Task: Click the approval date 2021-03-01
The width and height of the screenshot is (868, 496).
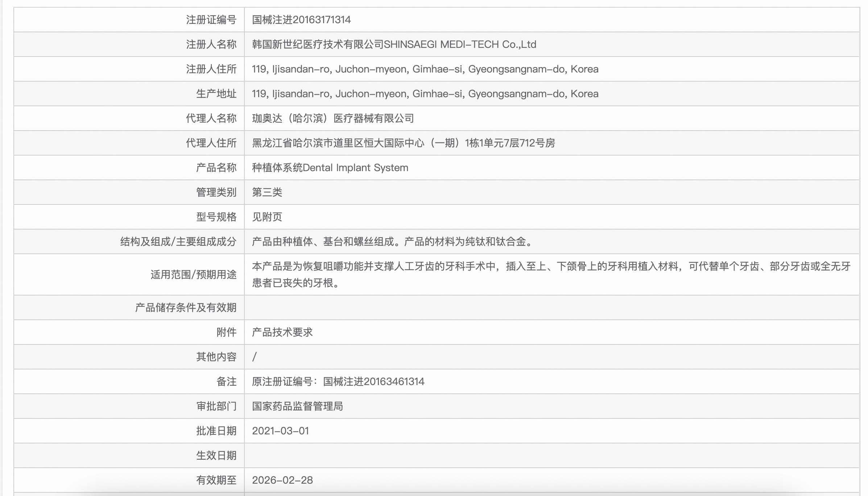Action: pos(280,431)
